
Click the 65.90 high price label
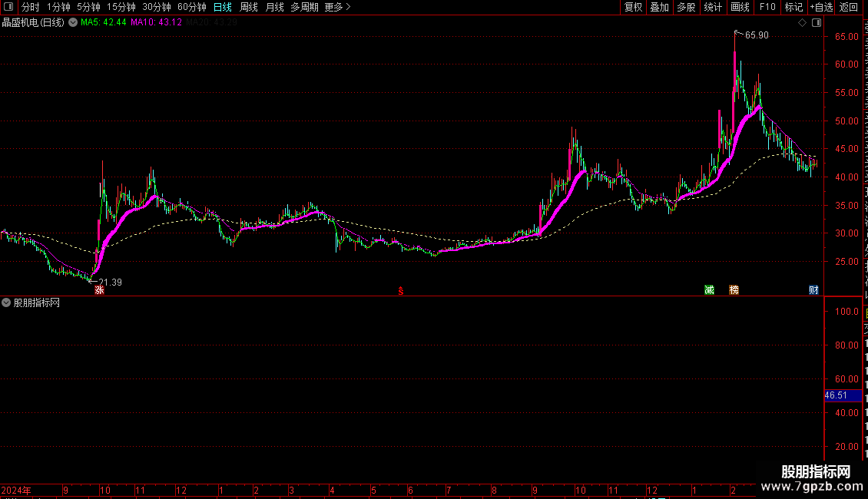point(757,35)
